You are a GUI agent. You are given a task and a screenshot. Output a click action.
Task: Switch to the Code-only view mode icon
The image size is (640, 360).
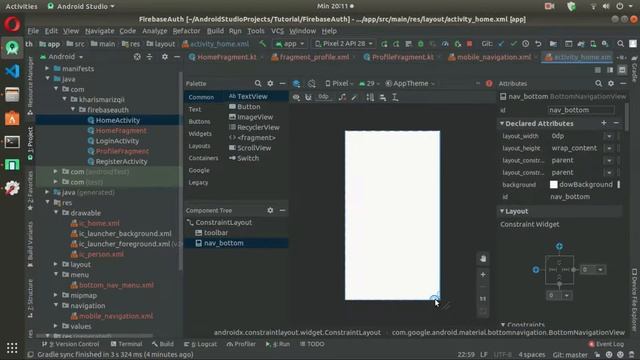[598, 70]
